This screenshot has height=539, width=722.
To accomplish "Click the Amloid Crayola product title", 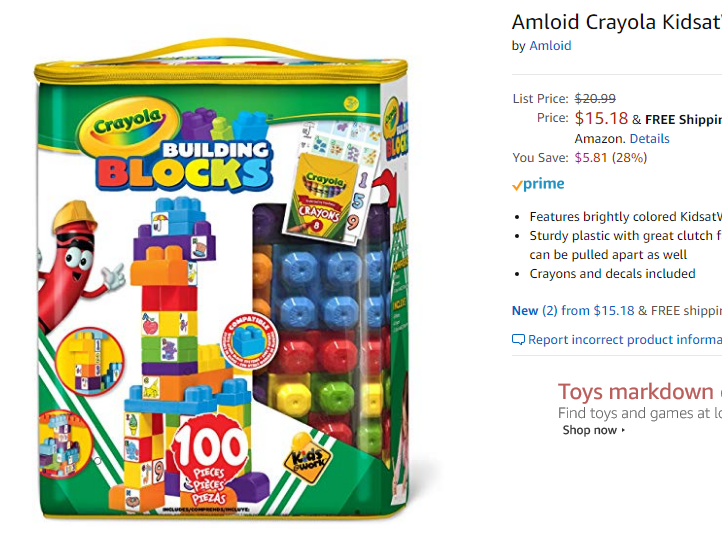I will point(617,22).
